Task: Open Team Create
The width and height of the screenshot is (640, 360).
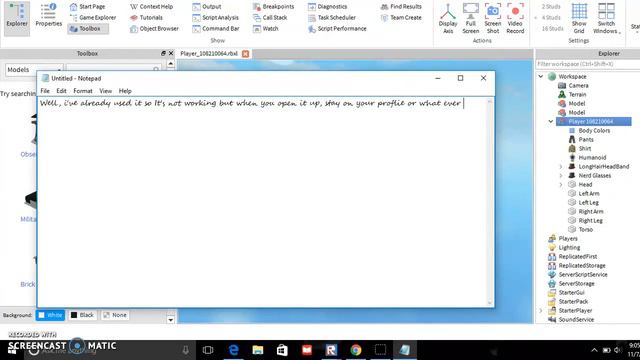Action: coord(401,18)
